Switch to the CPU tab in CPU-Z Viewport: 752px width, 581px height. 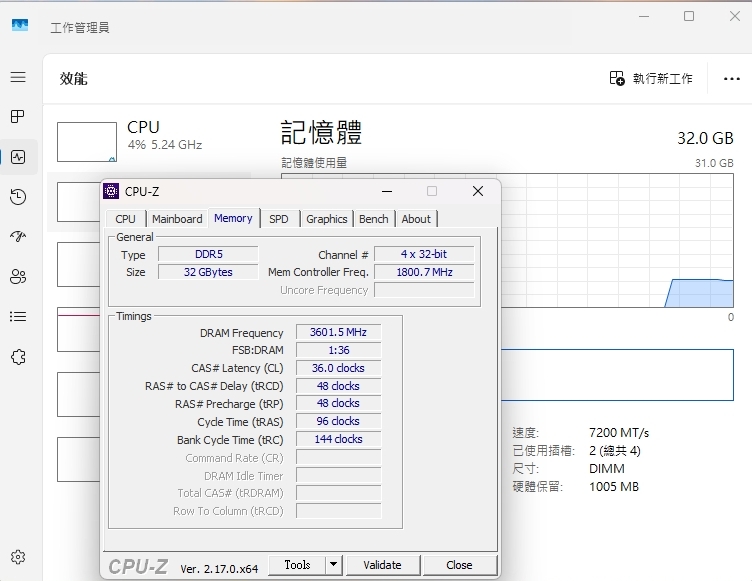[x=126, y=219]
